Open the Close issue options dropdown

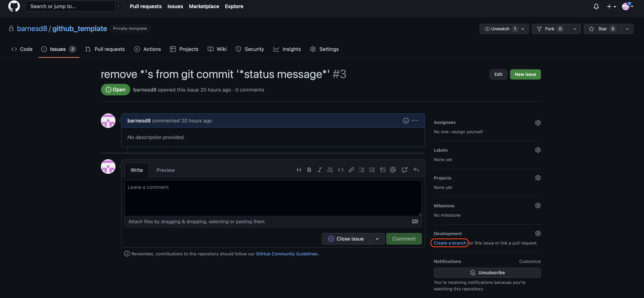pos(377,239)
